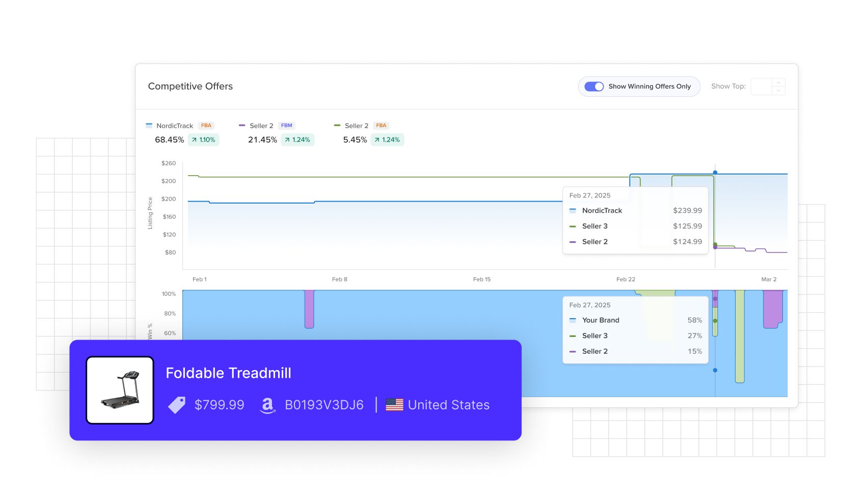Click the Foldable Treadmill product title

point(228,373)
